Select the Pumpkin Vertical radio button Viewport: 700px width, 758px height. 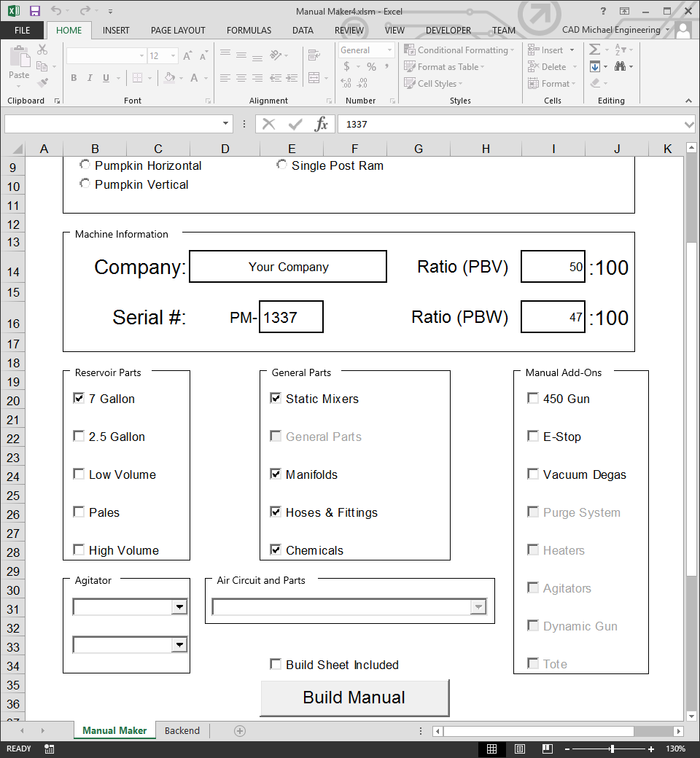[x=85, y=184]
